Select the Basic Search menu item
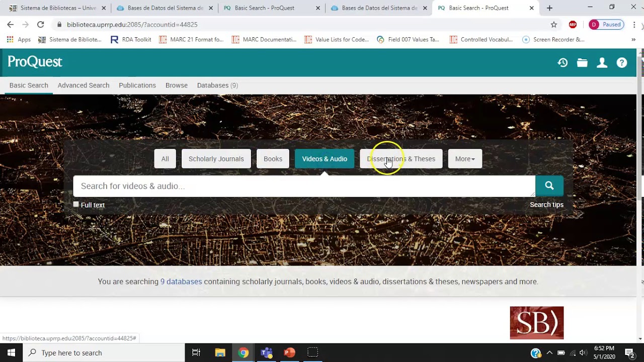The image size is (644, 362). (x=29, y=85)
